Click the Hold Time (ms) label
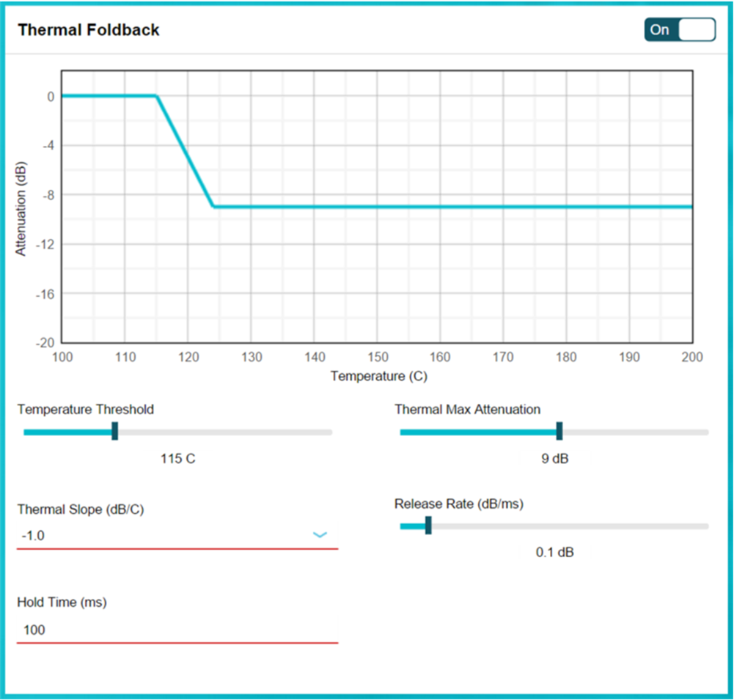 coord(62,603)
